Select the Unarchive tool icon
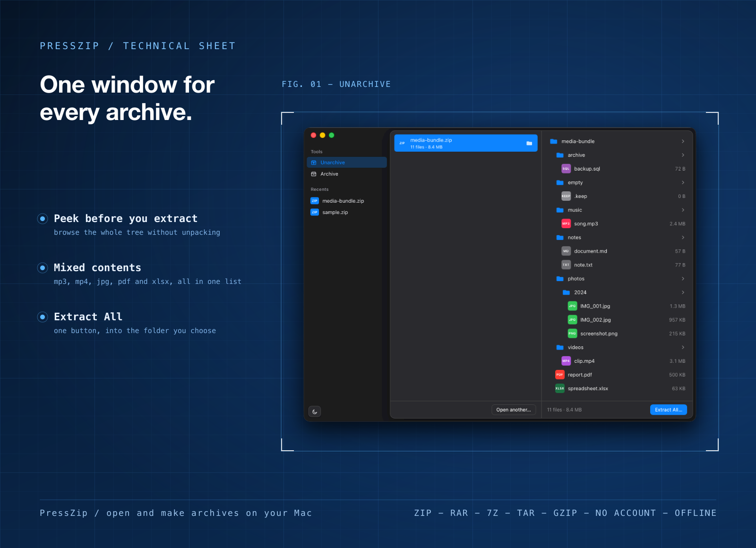 point(314,163)
